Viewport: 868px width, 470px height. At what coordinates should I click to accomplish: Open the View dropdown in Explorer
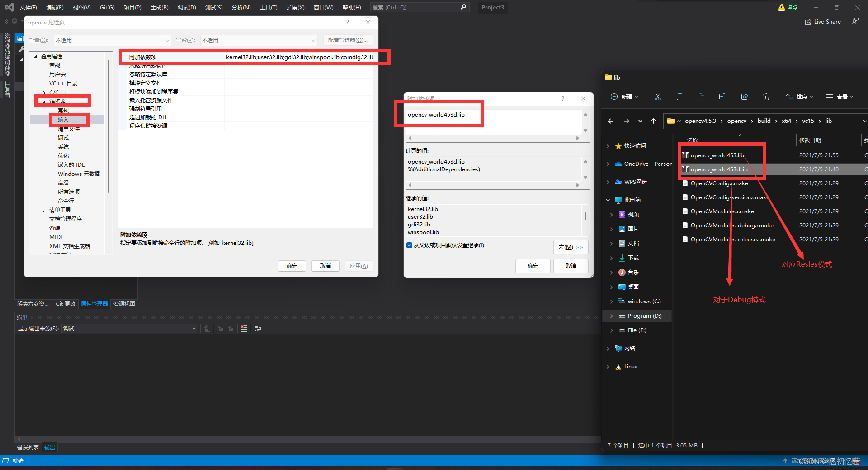(x=840, y=97)
